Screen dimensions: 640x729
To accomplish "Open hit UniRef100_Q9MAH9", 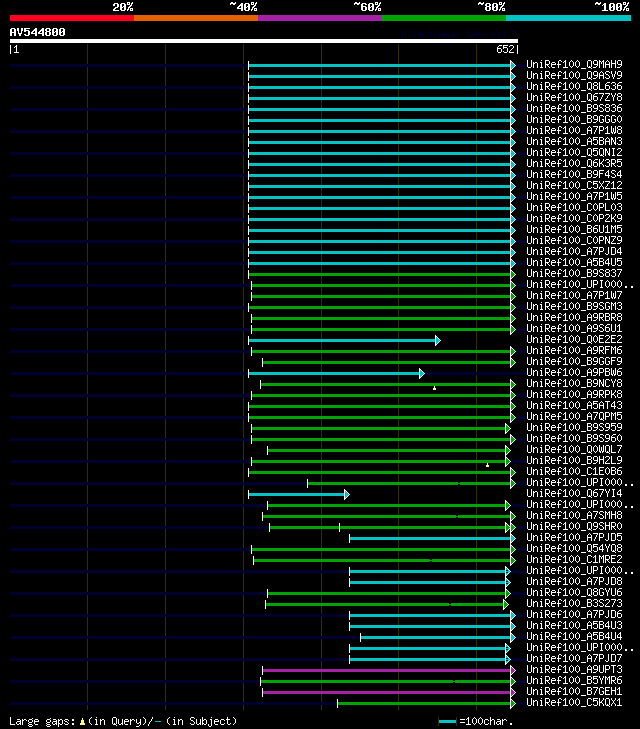I will coord(574,64).
